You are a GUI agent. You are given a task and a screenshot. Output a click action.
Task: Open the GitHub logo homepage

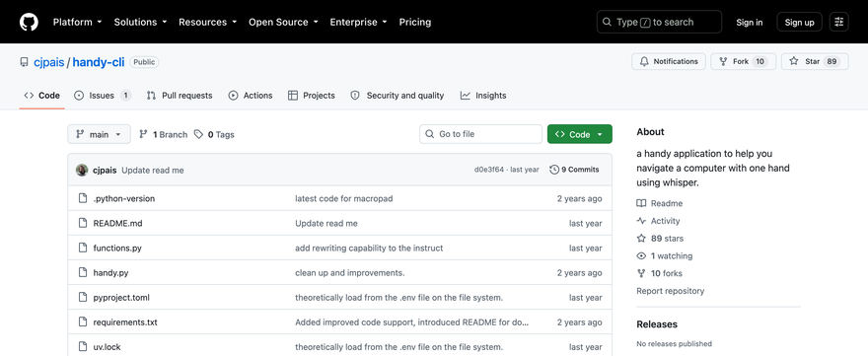pyautogui.click(x=29, y=22)
